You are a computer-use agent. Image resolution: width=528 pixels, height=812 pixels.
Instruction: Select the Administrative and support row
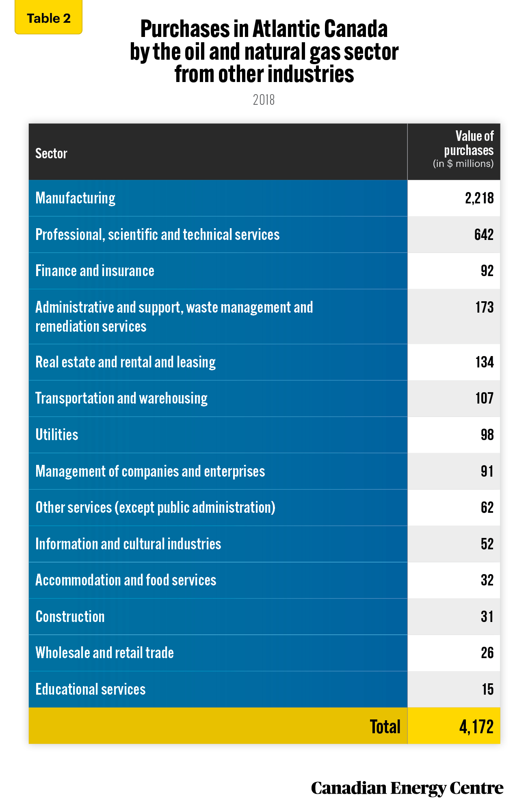[264, 317]
